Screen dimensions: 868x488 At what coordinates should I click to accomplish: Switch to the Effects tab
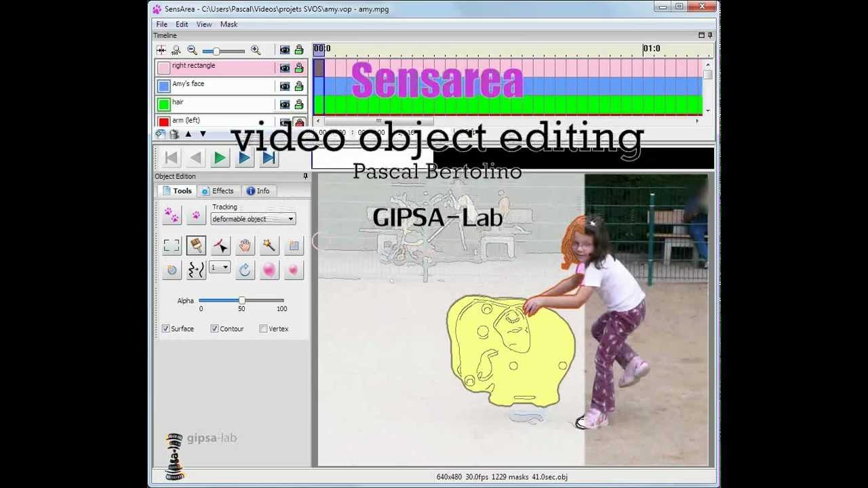[217, 191]
